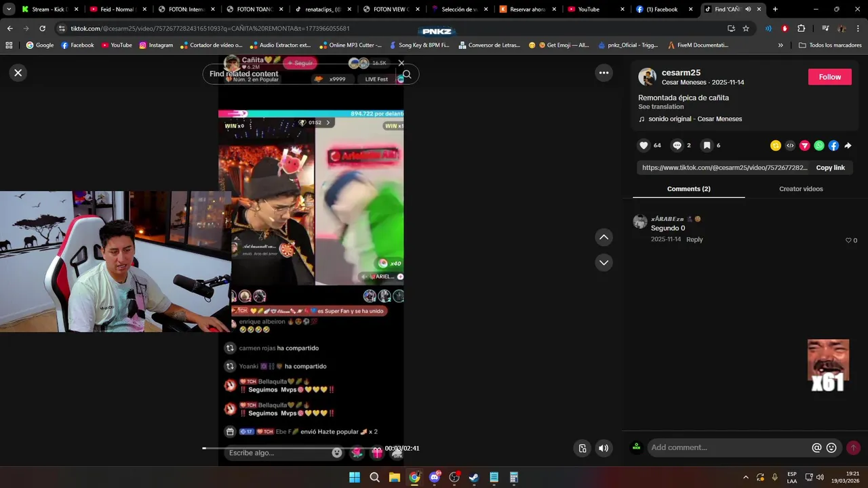Click See translation under the caption
868x488 pixels.
click(x=660, y=107)
